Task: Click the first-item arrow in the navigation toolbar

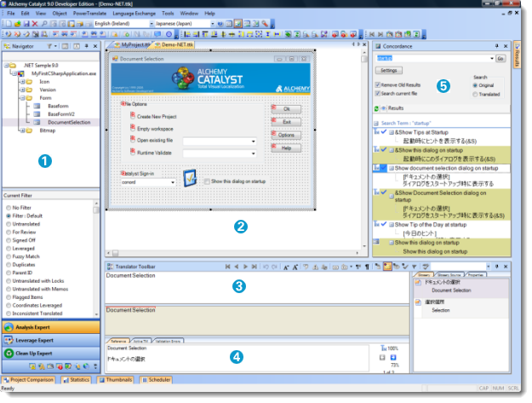Action: coord(372,34)
